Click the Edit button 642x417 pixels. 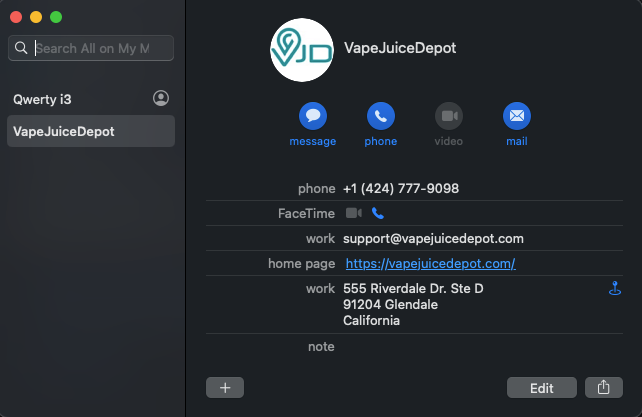(x=542, y=388)
